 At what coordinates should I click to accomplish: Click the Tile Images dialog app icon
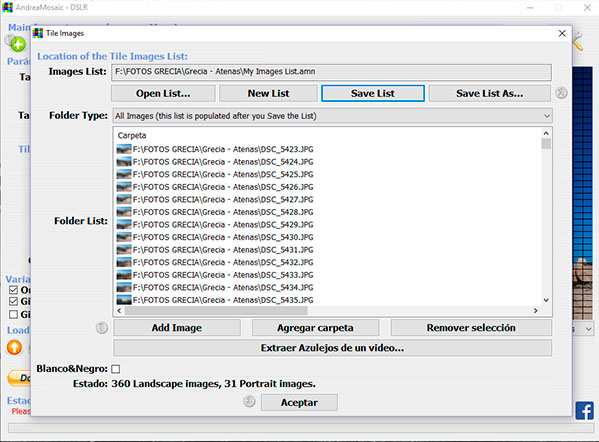tap(38, 33)
